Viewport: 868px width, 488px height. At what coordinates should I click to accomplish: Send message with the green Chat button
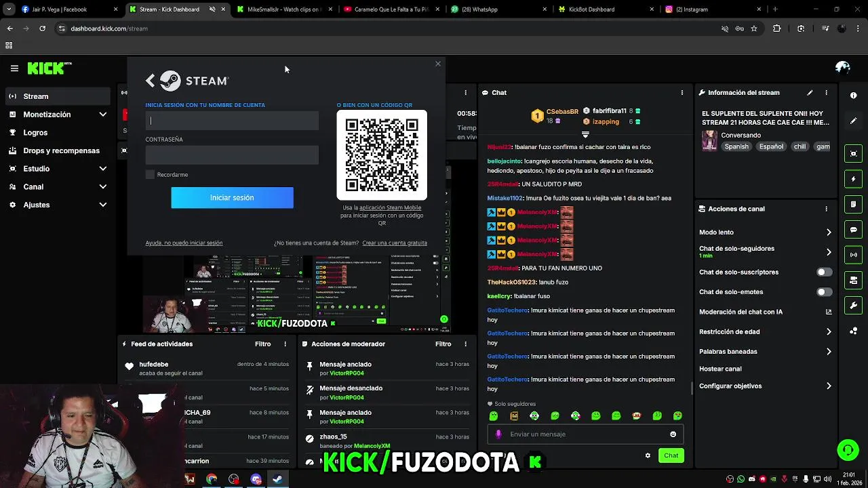671,455
